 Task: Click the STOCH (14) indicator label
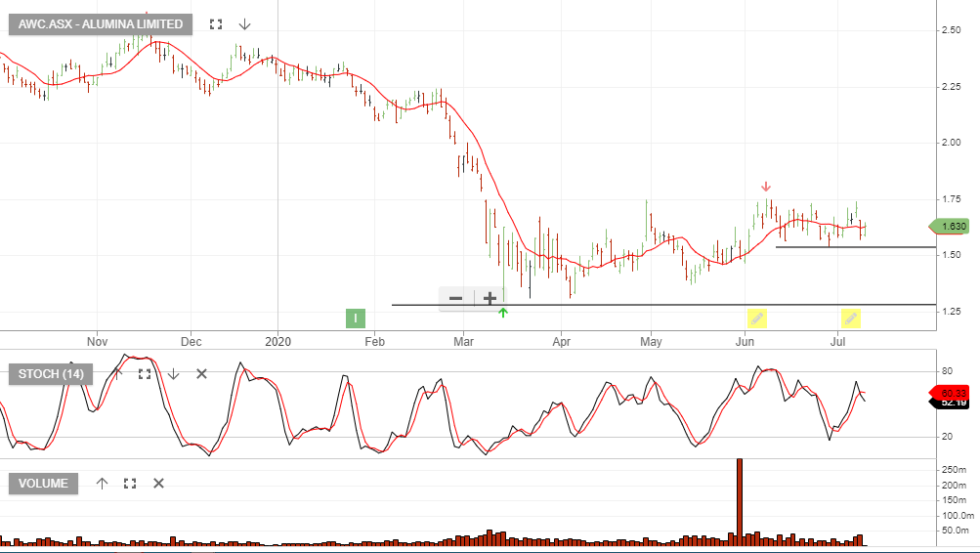[51, 373]
